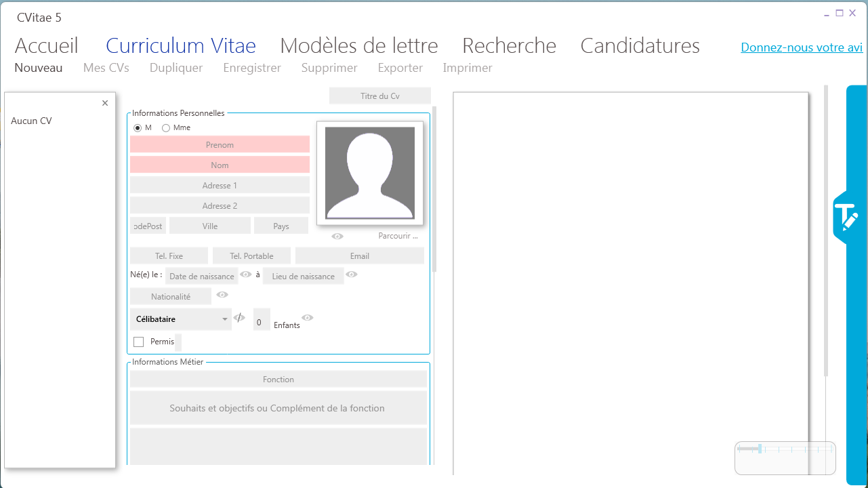Select the M radio button
Viewport: 868px width, 488px height.
(138, 128)
